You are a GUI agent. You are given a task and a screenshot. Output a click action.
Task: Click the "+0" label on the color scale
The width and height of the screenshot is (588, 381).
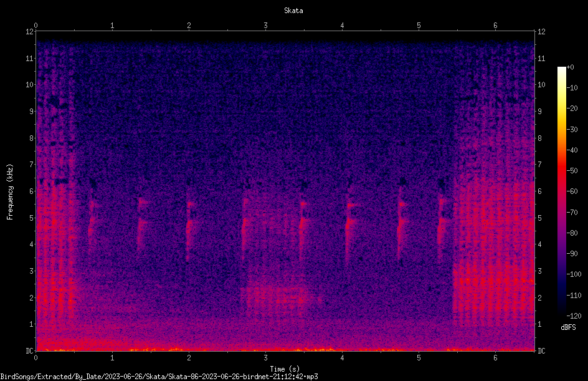tap(570, 67)
